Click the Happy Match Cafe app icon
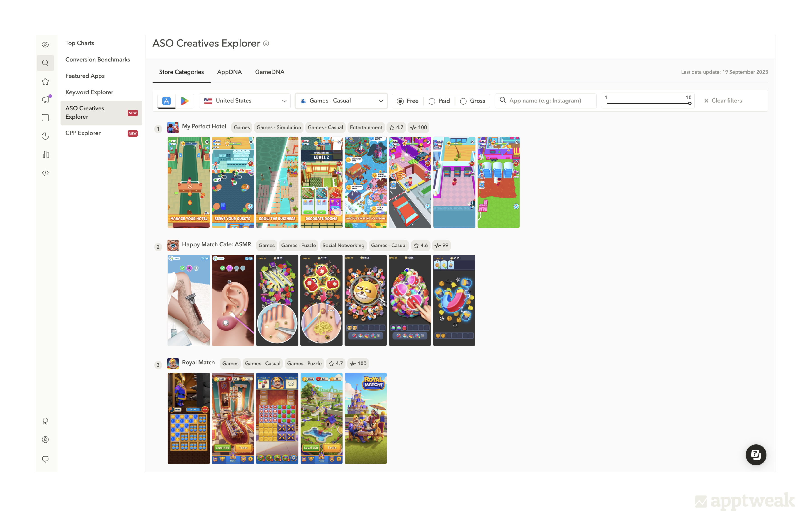The height and width of the screenshot is (527, 812). pos(173,245)
